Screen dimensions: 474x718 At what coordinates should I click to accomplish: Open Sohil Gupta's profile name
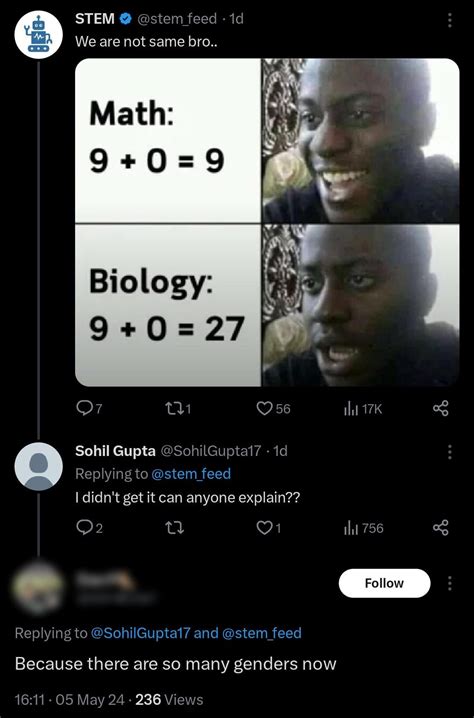tap(115, 451)
